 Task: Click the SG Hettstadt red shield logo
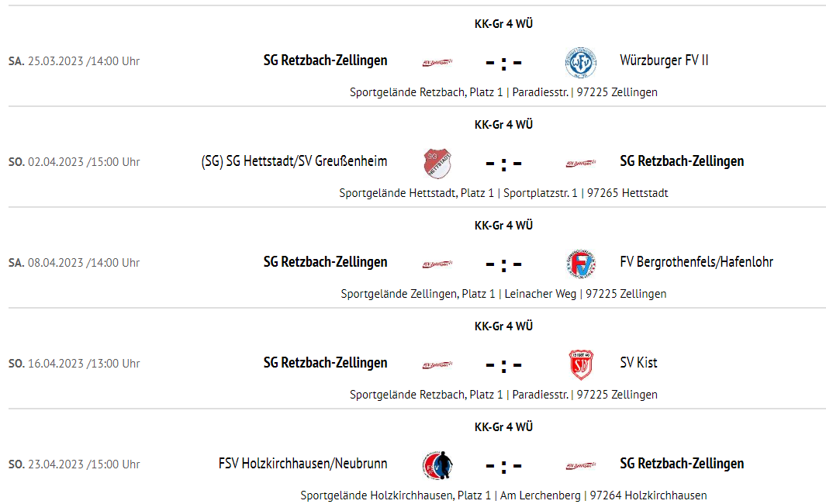pos(437,164)
